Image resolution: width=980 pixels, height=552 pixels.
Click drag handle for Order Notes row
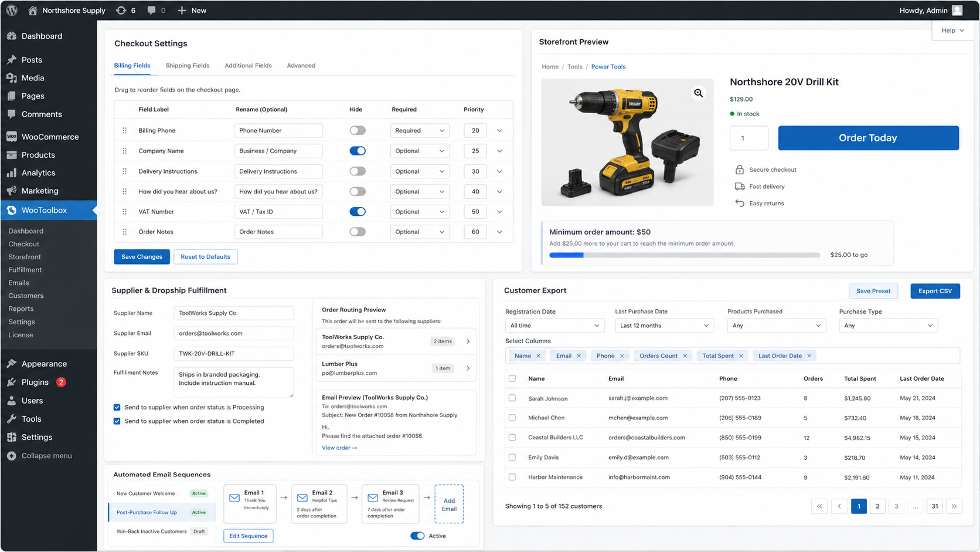(x=124, y=232)
